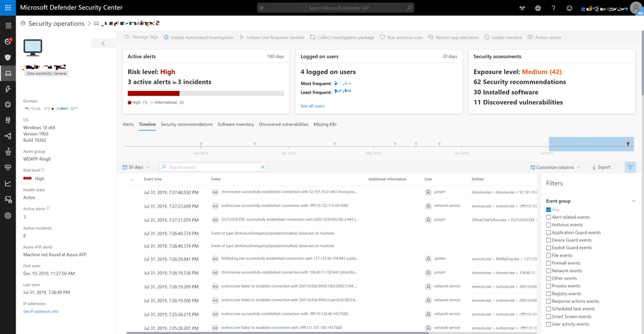Click Collect investigation package
644x334 pixels.
(342, 37)
